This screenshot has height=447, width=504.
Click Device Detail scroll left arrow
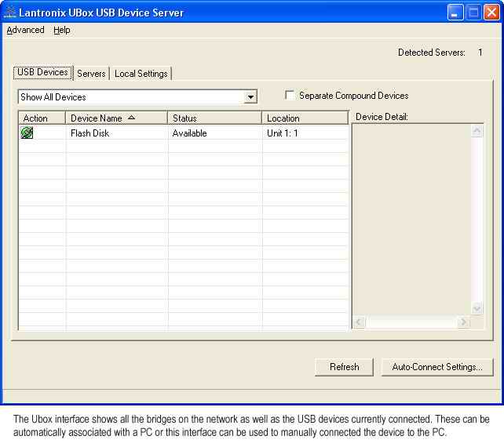359,322
